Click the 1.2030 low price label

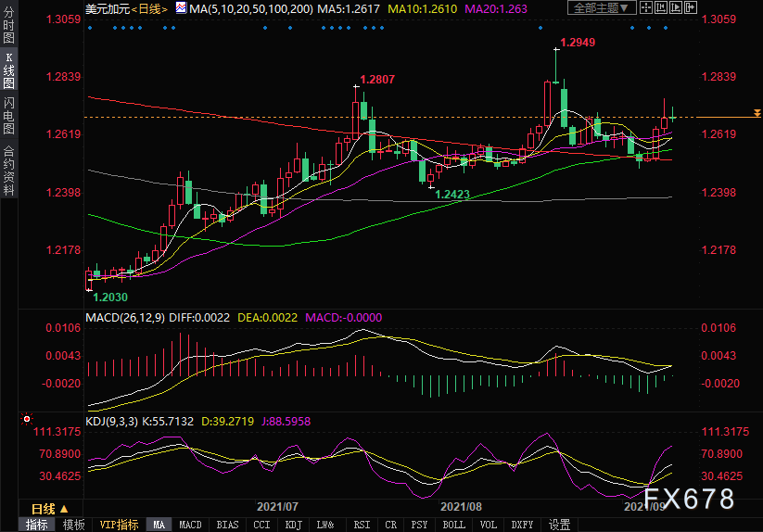110,298
